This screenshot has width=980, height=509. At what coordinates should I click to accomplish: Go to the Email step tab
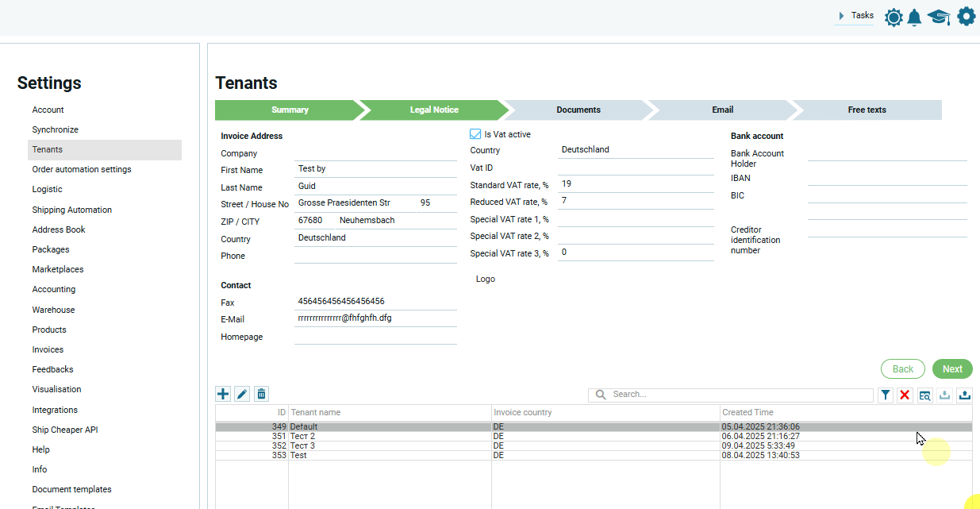pyautogui.click(x=722, y=110)
